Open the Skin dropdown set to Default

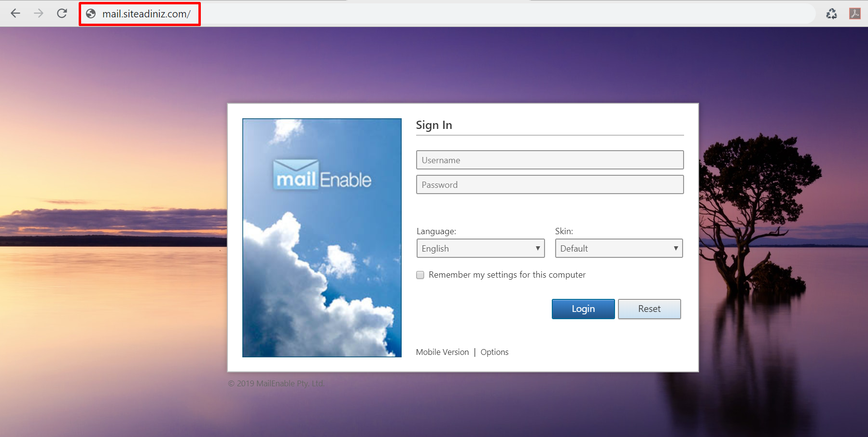[x=619, y=248]
